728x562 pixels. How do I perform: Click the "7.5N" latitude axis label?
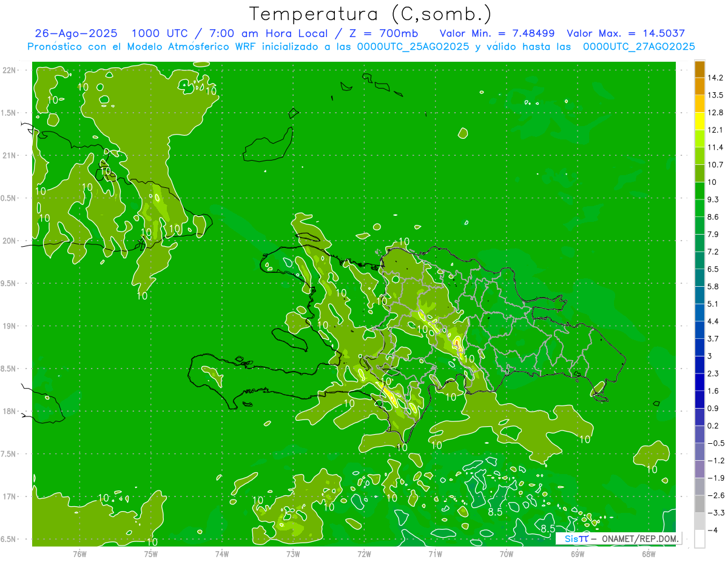[x=9, y=454]
